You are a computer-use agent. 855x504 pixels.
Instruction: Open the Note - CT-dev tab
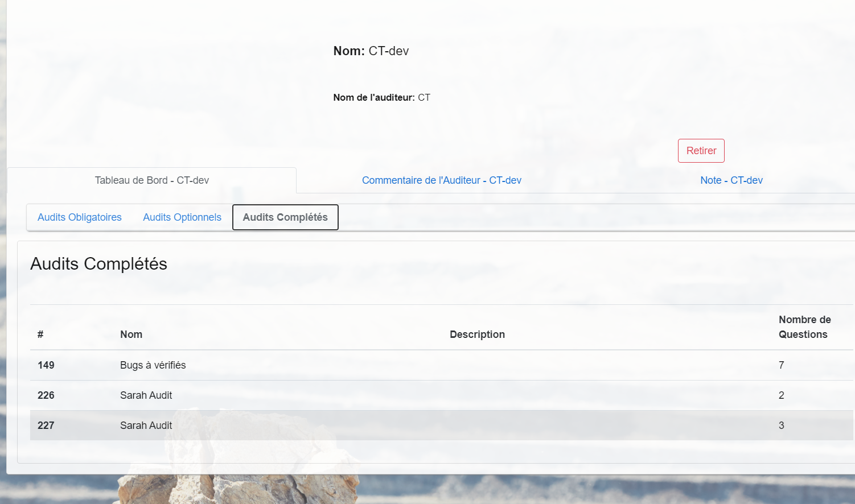click(731, 180)
